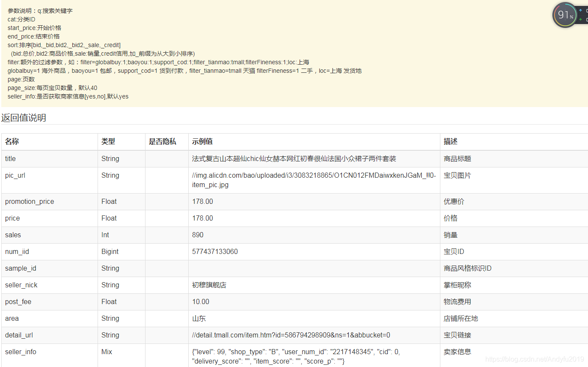Click the 商品风格标识ID description
Viewport: 588px width, 367px height.
[468, 269]
